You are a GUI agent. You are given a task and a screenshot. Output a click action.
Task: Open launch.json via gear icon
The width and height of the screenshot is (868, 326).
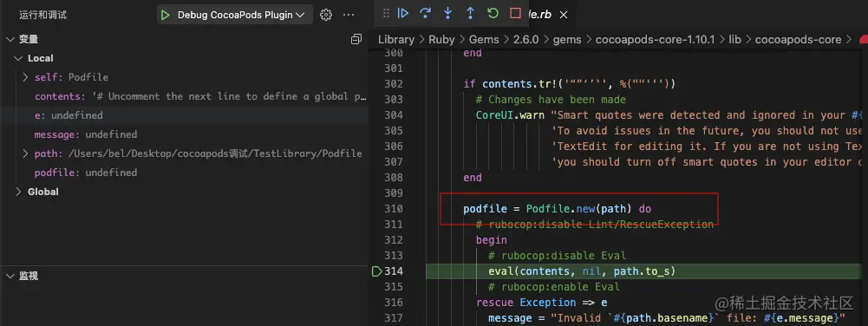[326, 15]
